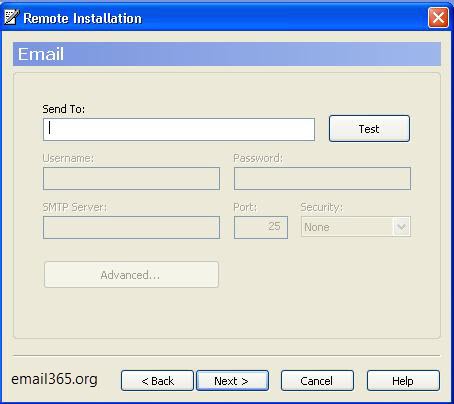This screenshot has width=454, height=404.
Task: Click the Username input field
Action: (131, 179)
